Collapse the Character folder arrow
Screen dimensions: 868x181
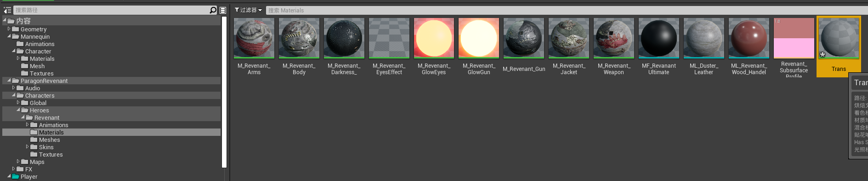pyautogui.click(x=14, y=51)
